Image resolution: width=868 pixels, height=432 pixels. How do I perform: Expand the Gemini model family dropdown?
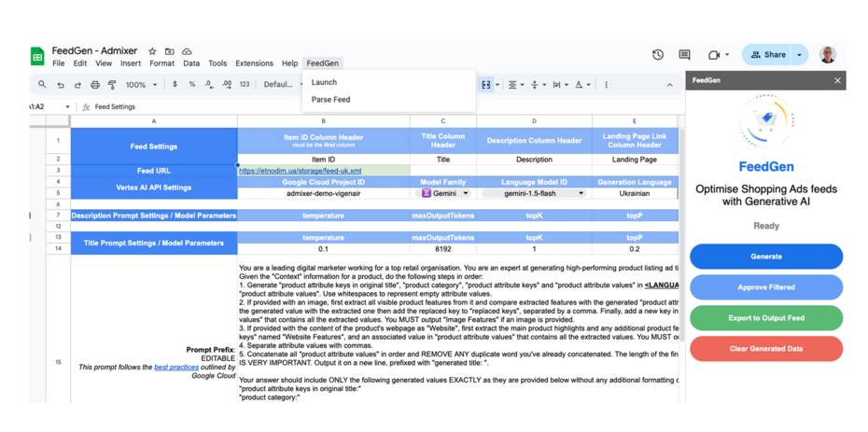(466, 193)
